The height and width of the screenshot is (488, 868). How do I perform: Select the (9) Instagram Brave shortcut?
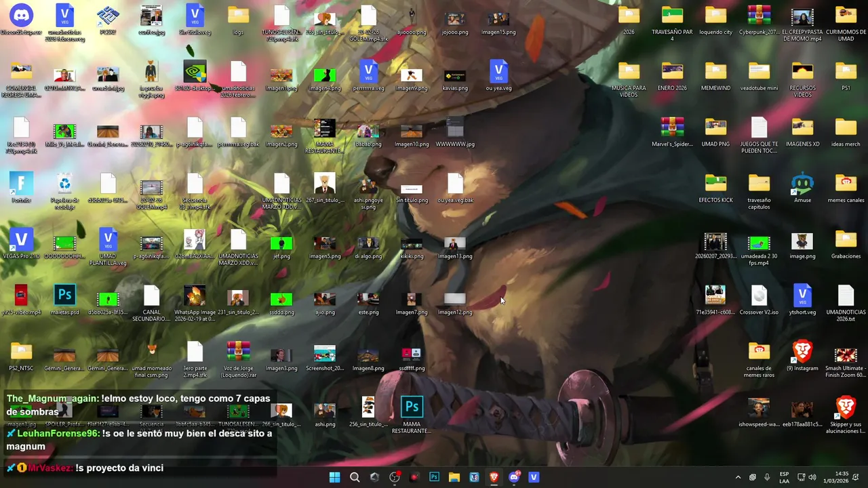point(802,352)
